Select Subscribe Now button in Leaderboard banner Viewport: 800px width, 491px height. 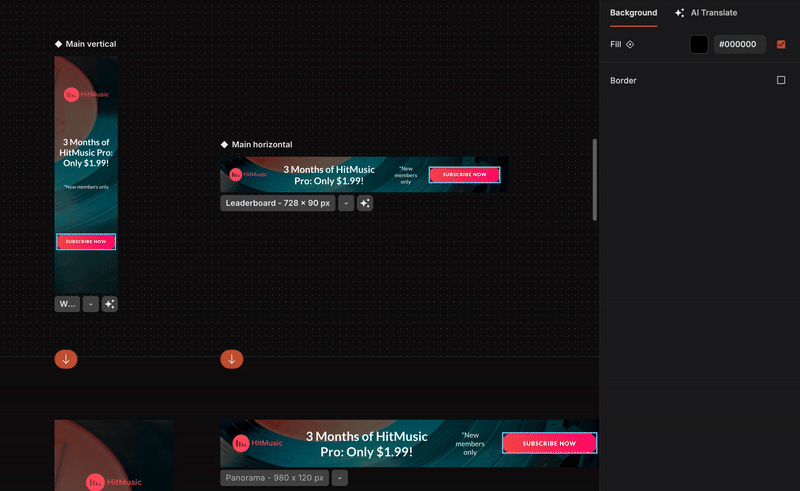[x=464, y=174]
